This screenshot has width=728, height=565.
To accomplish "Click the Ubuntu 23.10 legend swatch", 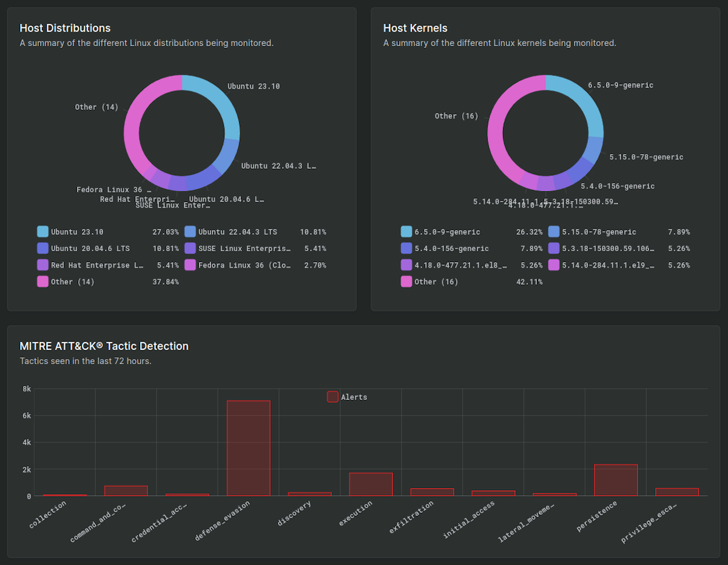I will [x=41, y=231].
